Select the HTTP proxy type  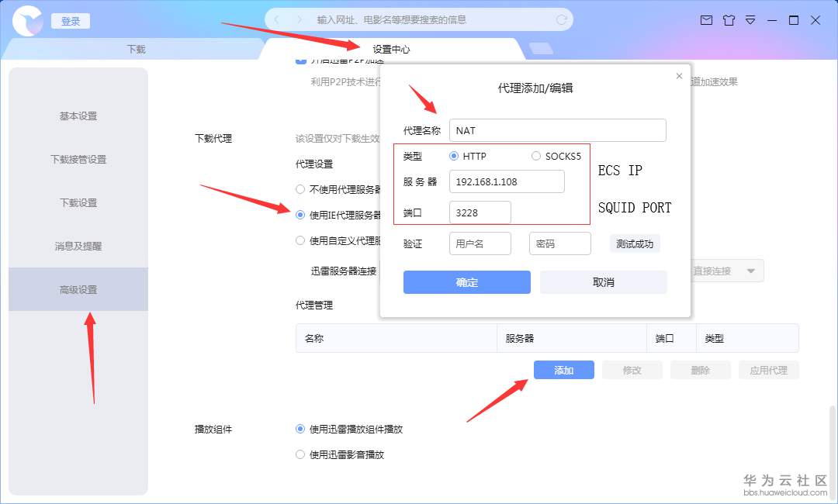454,156
